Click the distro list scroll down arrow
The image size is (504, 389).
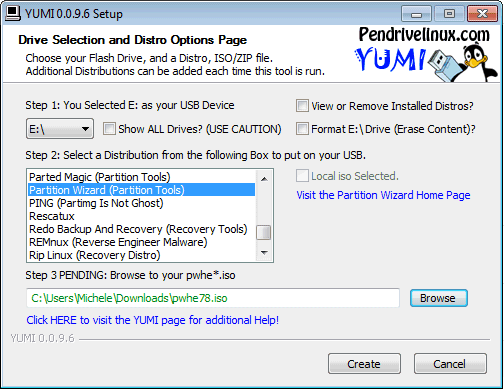click(x=264, y=253)
